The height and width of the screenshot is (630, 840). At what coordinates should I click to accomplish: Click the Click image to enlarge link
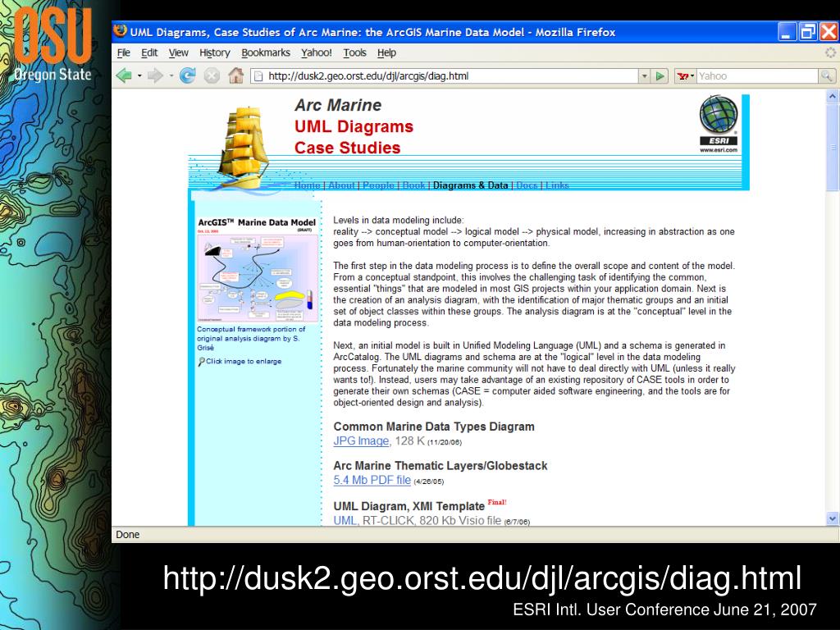pos(244,362)
